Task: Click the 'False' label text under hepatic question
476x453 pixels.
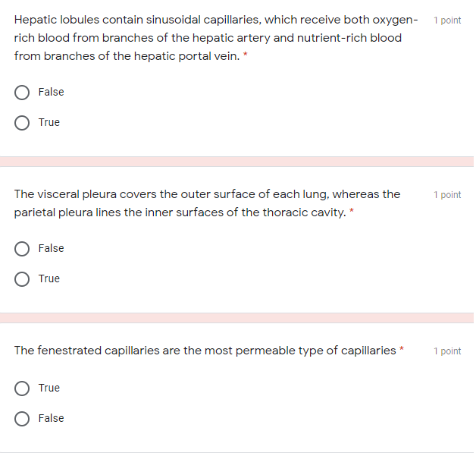Action: (51, 92)
